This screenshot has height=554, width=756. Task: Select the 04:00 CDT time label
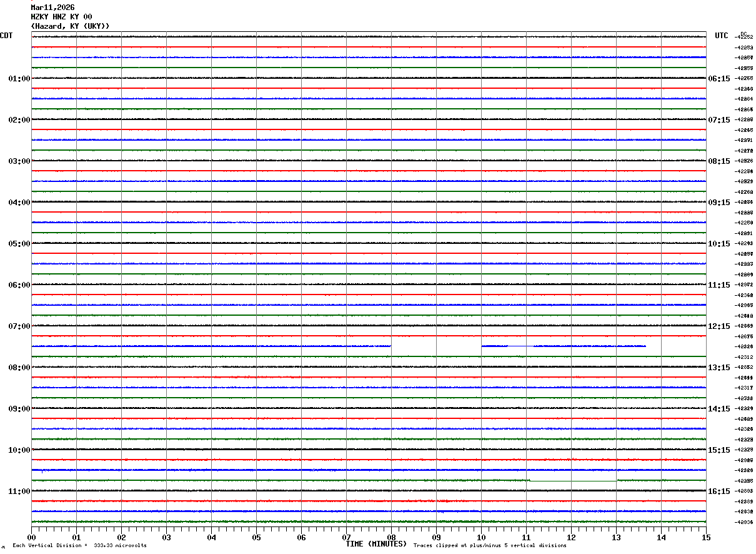[x=19, y=203]
